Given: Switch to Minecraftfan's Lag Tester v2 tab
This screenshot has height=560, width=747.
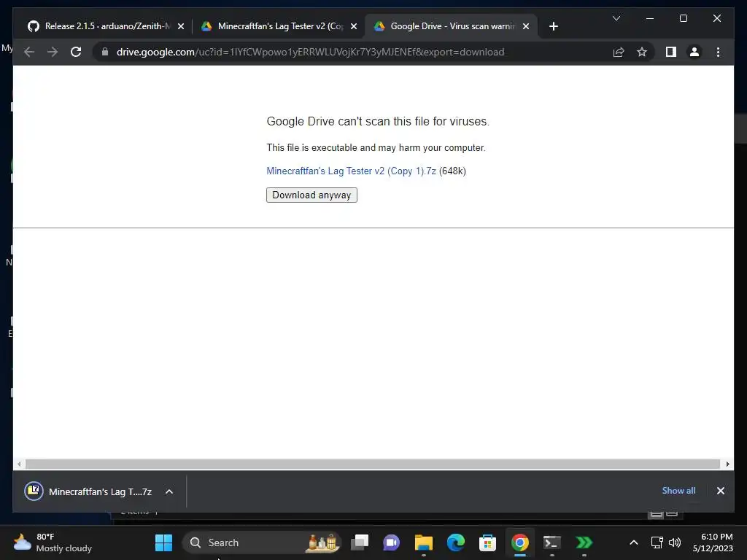Looking at the screenshot, I should coord(279,26).
